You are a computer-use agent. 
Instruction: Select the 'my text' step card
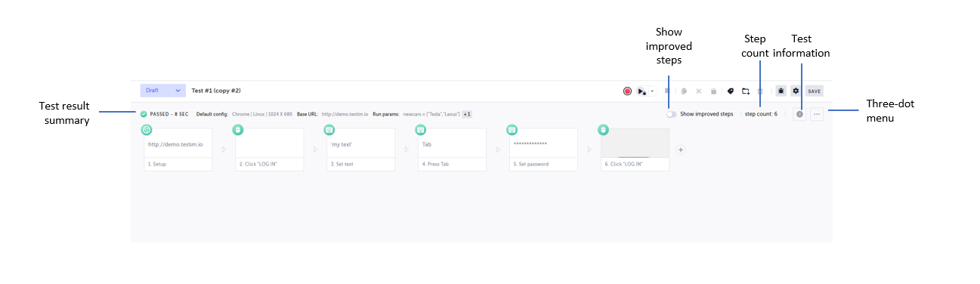(361, 150)
